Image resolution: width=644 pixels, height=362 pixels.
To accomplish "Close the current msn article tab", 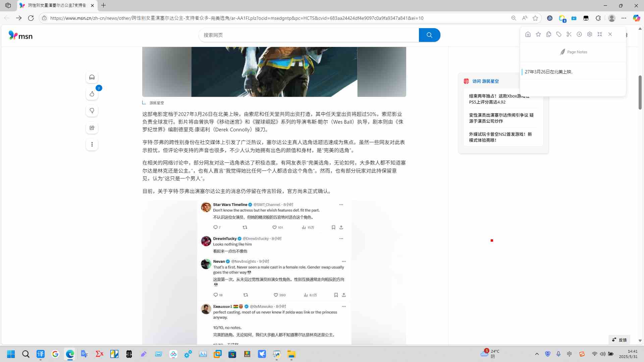I will [x=93, y=5].
